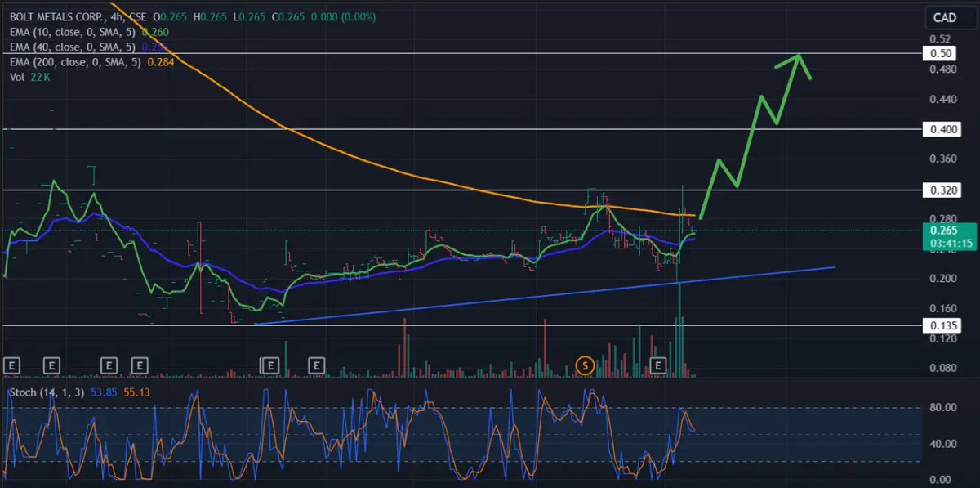Select the blue ascending trend line
The width and height of the screenshot is (980, 488).
[546, 295]
